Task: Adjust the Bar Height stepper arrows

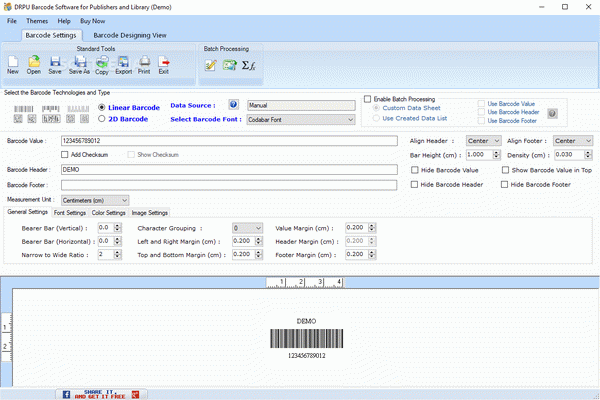Action: pos(497,155)
